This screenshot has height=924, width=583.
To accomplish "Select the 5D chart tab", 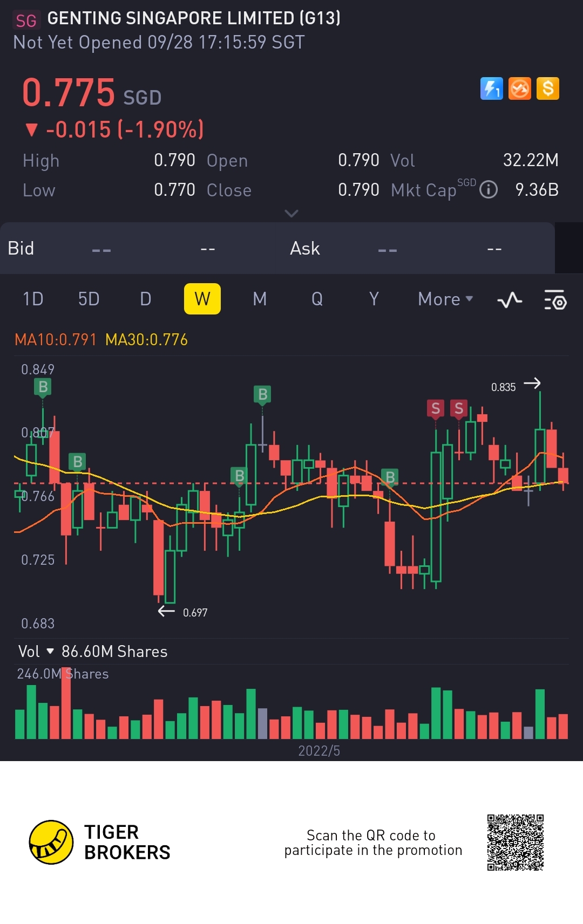I will (89, 299).
